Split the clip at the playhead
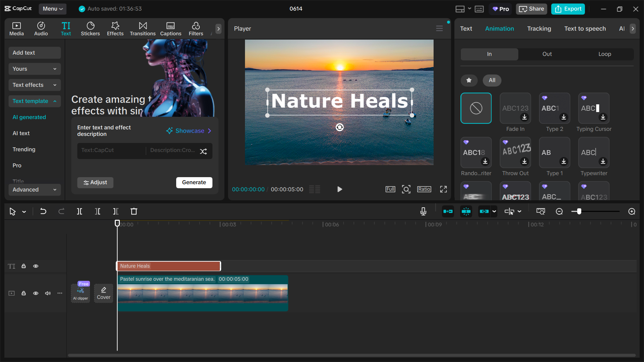644x362 pixels. (x=80, y=211)
